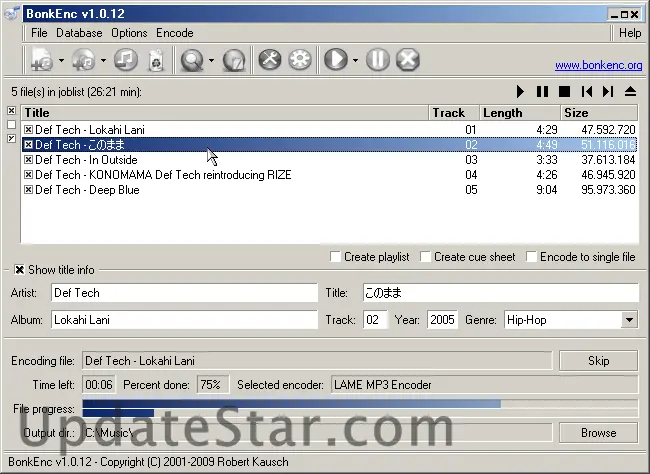This screenshot has width=650, height=474.
Task: Click Skip button
Action: [598, 361]
